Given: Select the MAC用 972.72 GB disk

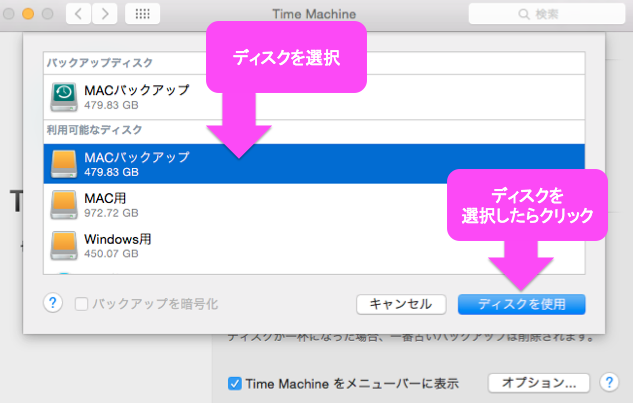Looking at the screenshot, I should [x=314, y=204].
